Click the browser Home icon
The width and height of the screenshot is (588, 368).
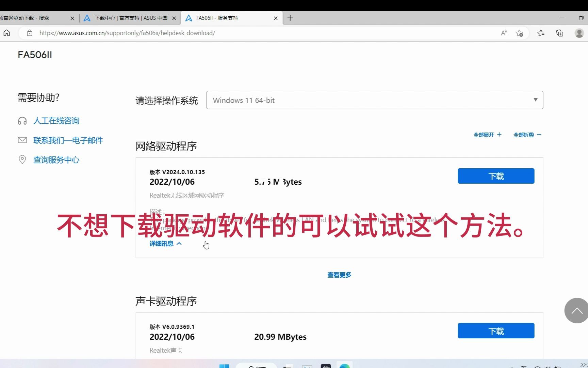point(7,33)
